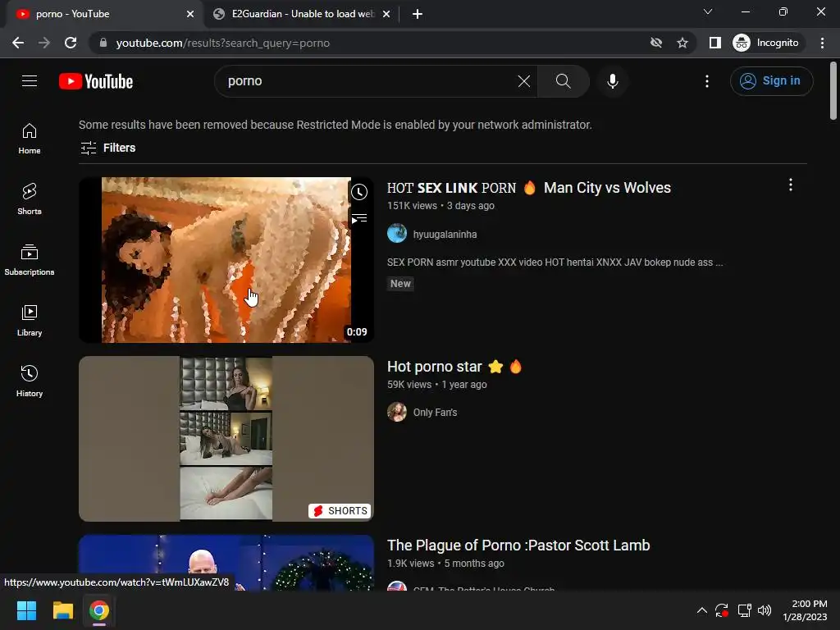
Task: Open Only Fan's channel avatar
Action: click(x=397, y=412)
